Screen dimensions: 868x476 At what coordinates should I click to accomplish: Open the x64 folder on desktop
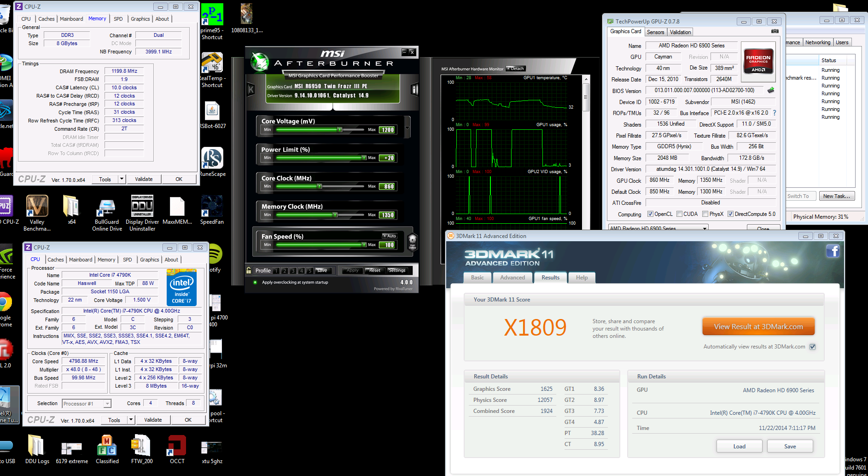tap(72, 210)
